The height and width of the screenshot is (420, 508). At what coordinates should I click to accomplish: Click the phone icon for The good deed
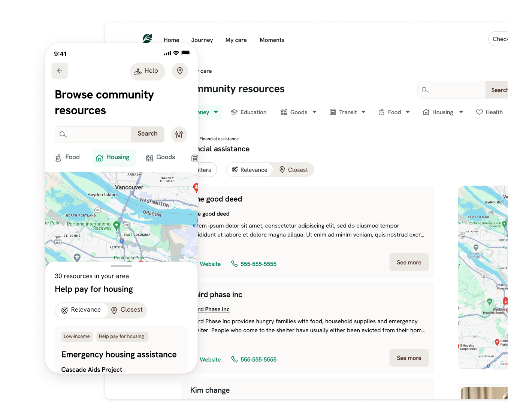[235, 264]
